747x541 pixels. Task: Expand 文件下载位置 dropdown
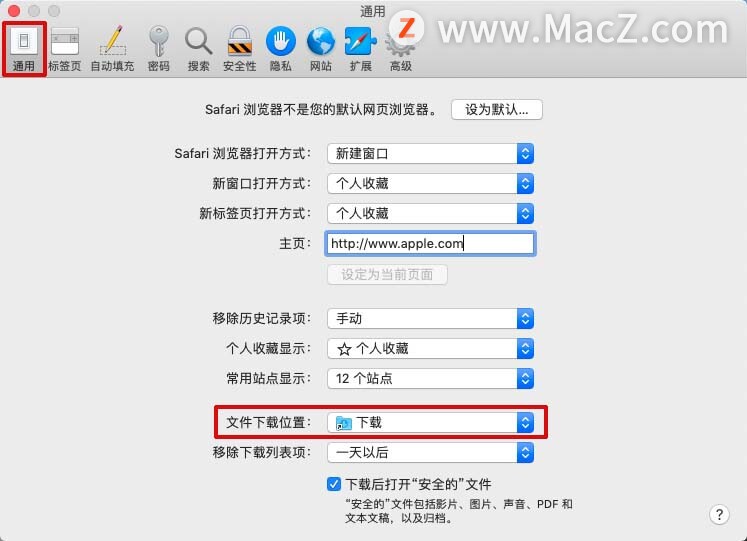(430, 422)
